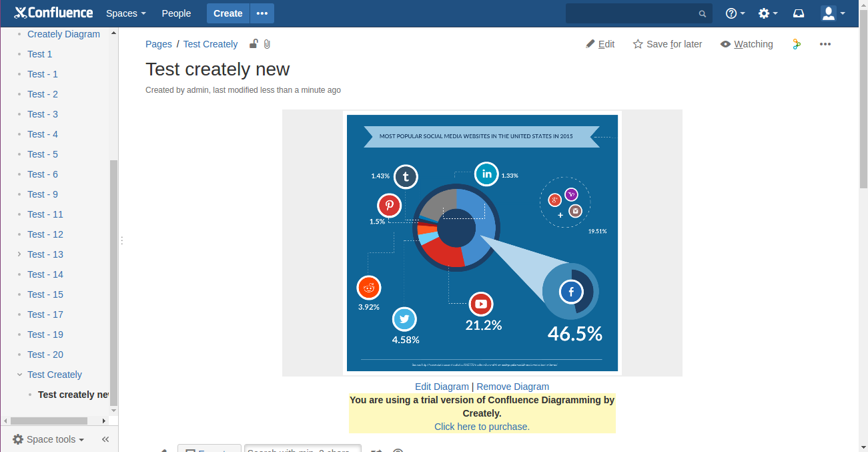Toggle Watching for this page
This screenshot has width=868, height=452.
(x=747, y=44)
